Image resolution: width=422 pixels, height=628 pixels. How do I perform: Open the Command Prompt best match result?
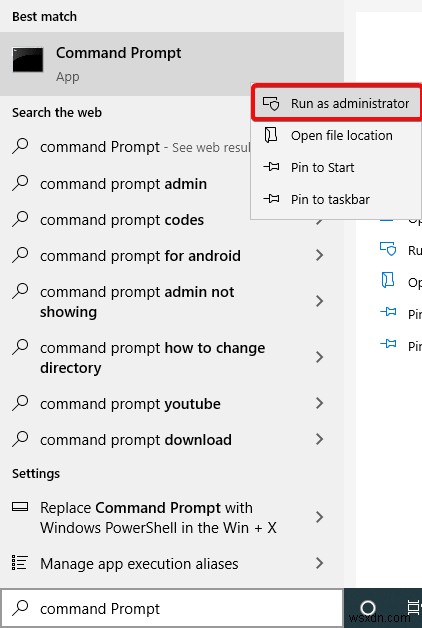tap(172, 64)
